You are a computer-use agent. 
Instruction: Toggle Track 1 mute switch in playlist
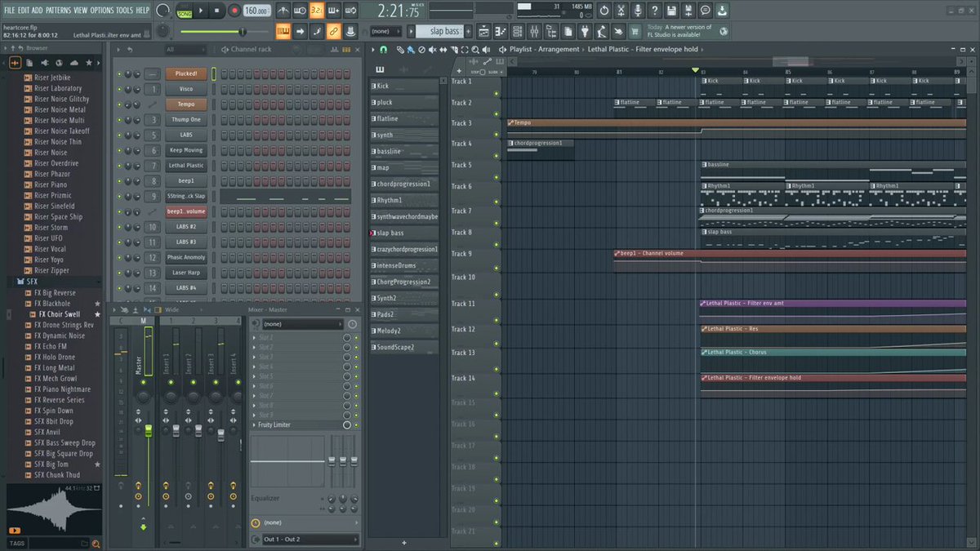tap(497, 94)
